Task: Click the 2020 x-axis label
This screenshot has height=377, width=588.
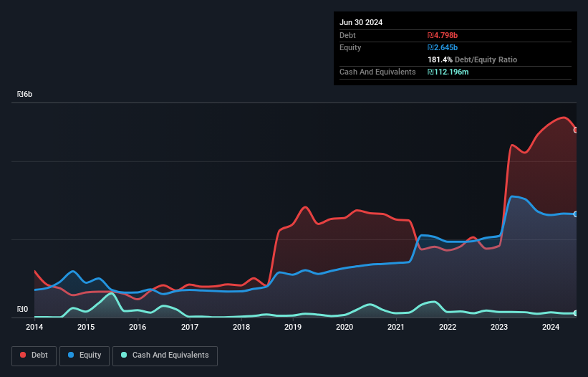Action: [344, 327]
